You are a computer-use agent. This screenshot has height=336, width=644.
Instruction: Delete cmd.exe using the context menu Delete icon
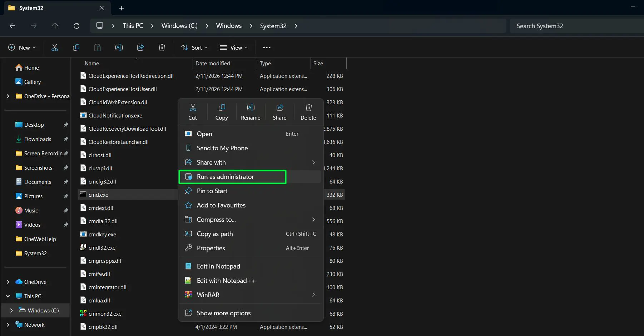pos(308,111)
